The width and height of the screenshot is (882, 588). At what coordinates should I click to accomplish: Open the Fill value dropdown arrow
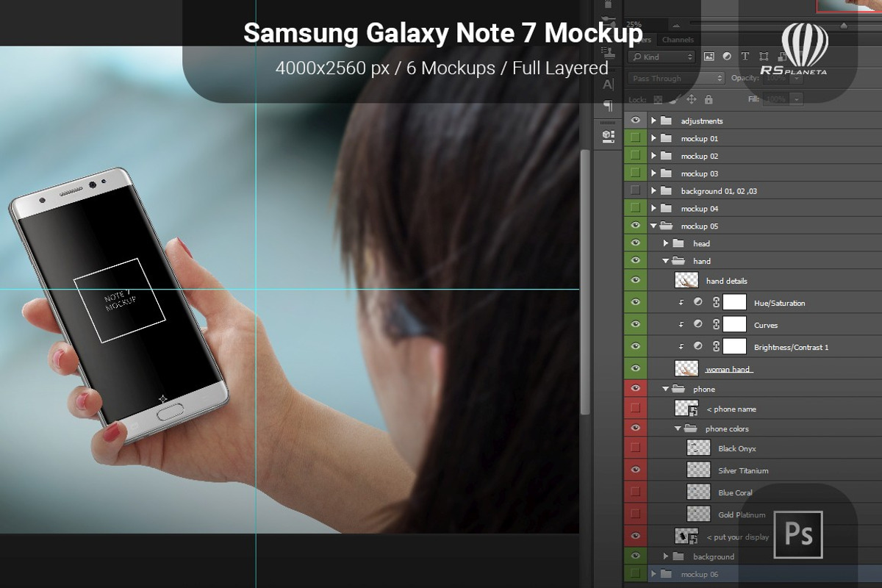[797, 98]
